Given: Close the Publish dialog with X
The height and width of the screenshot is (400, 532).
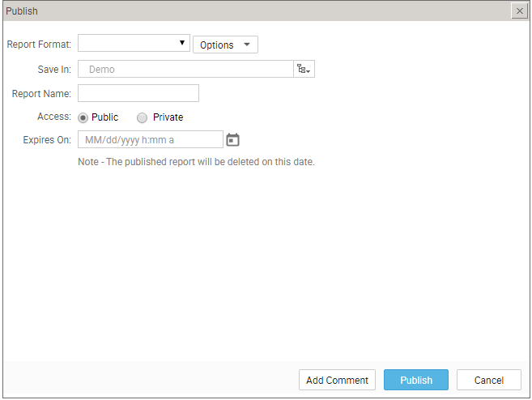Looking at the screenshot, I should (x=519, y=11).
